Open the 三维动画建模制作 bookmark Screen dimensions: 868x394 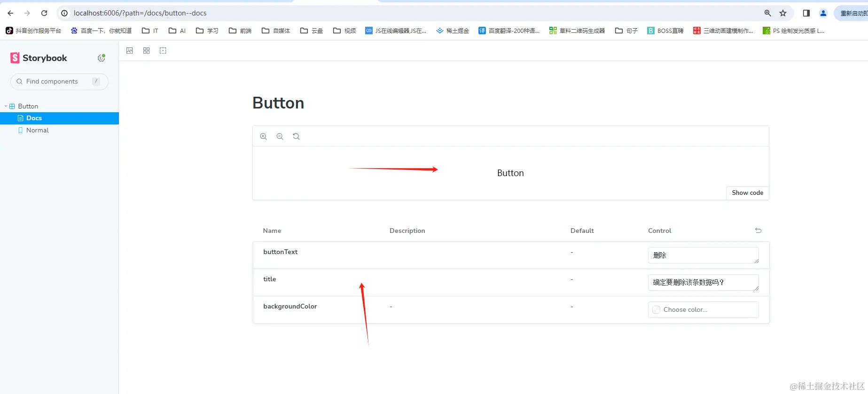(x=723, y=31)
